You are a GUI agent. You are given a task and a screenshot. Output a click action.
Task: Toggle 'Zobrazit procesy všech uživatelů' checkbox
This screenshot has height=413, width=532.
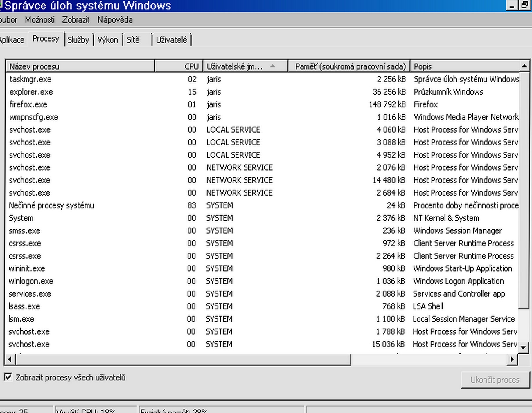(8, 377)
